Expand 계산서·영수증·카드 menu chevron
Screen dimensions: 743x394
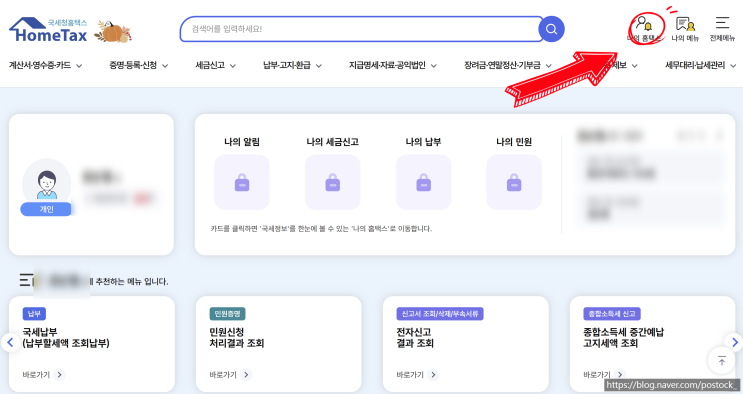(79, 66)
